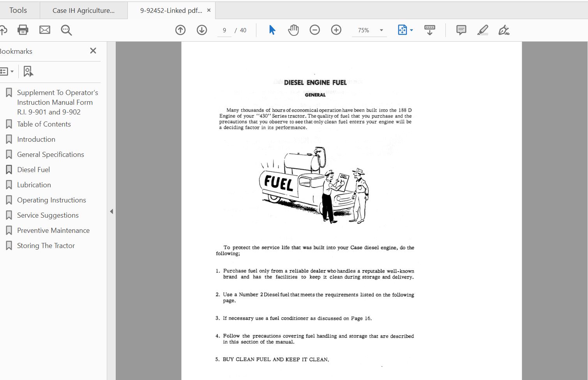Click bookmark icon beside Storing The Tractor

coord(9,246)
